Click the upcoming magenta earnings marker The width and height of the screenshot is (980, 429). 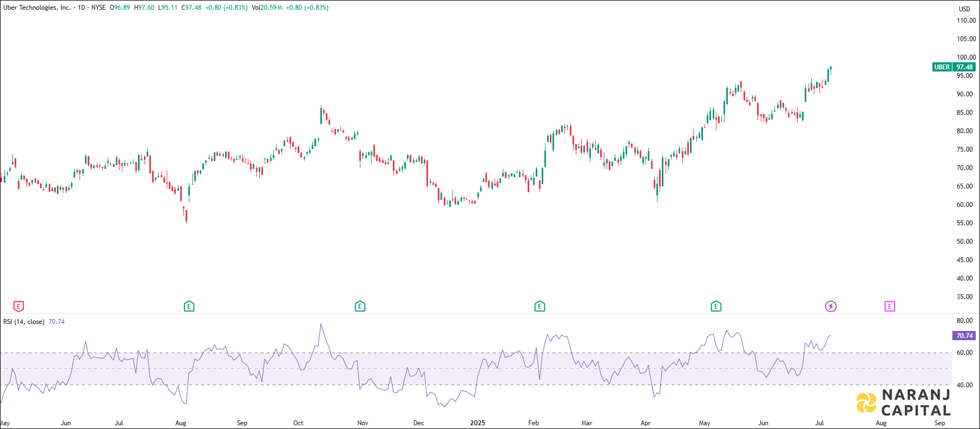pyautogui.click(x=890, y=307)
